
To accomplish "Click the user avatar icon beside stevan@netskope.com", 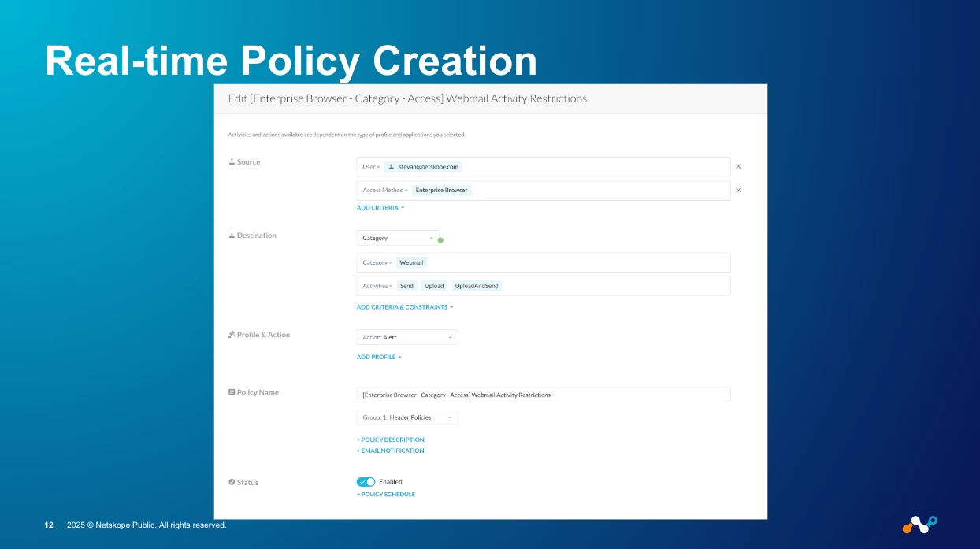I will click(392, 167).
